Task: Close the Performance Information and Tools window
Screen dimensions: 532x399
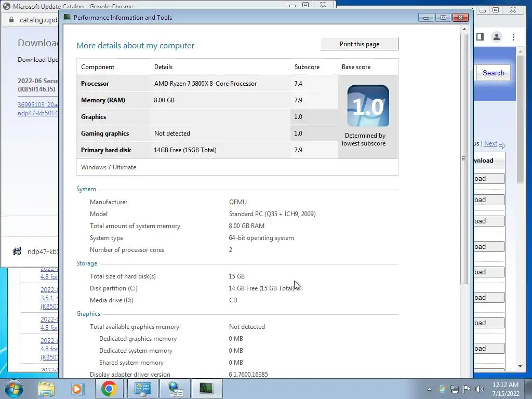Action: (460, 17)
